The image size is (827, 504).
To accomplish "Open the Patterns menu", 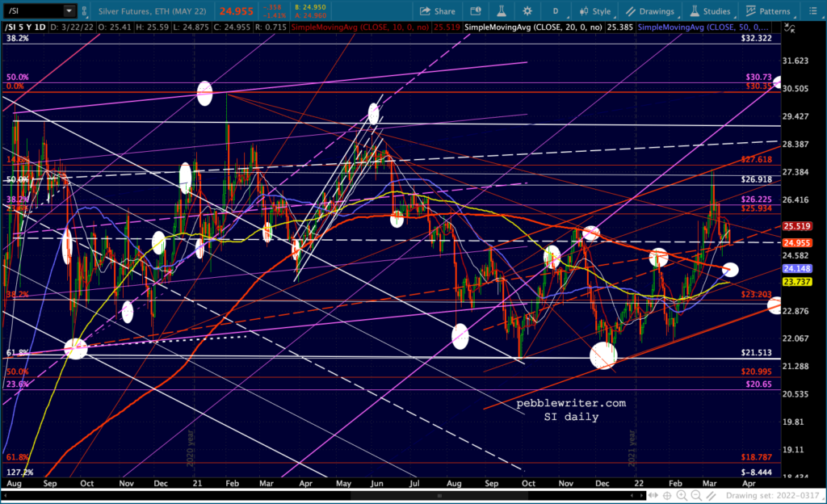I will [768, 11].
